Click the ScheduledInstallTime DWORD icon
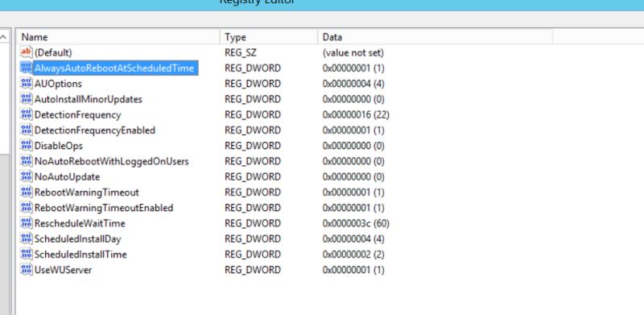Viewport: 644px width, 315px height. 26,254
